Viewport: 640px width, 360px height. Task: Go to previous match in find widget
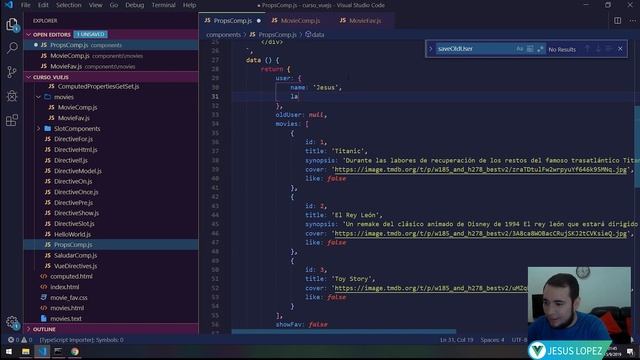[587, 49]
